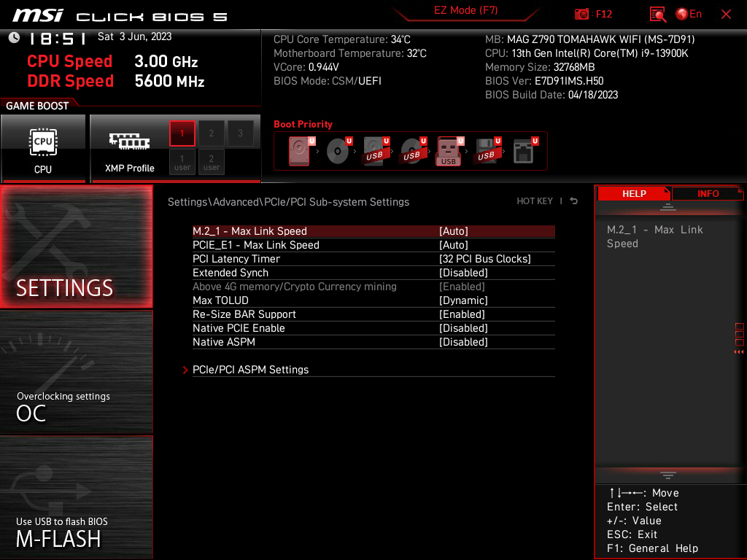
Task: Open M.2_1 Max Link Speed dropdown
Action: pyautogui.click(x=454, y=231)
